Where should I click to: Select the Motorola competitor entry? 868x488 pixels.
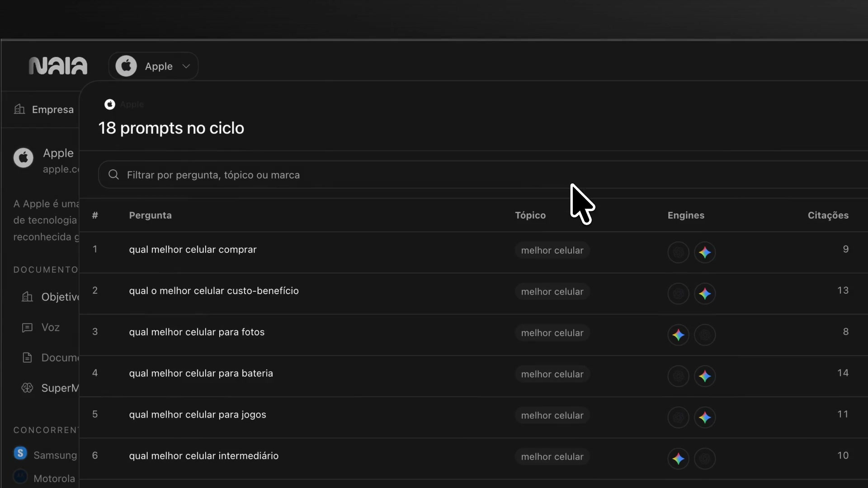pyautogui.click(x=44, y=478)
